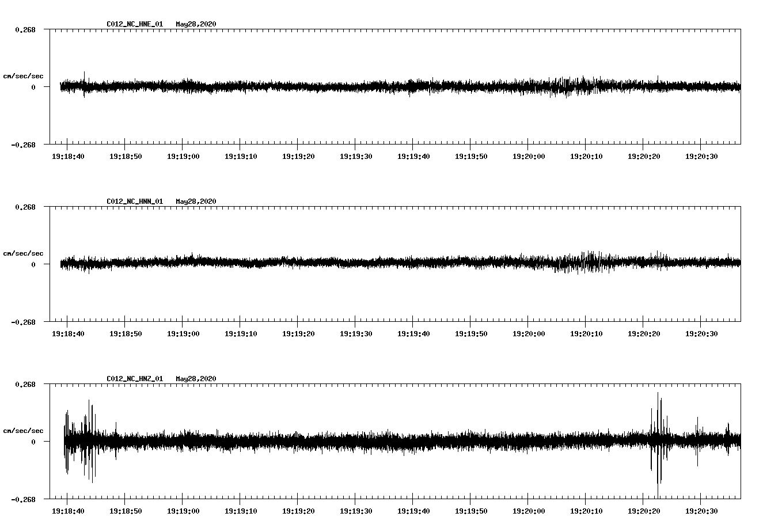Screen dimensions: 782x532
Task: Click 19:20:20 tick label below HNZ trace
Action: point(644,511)
